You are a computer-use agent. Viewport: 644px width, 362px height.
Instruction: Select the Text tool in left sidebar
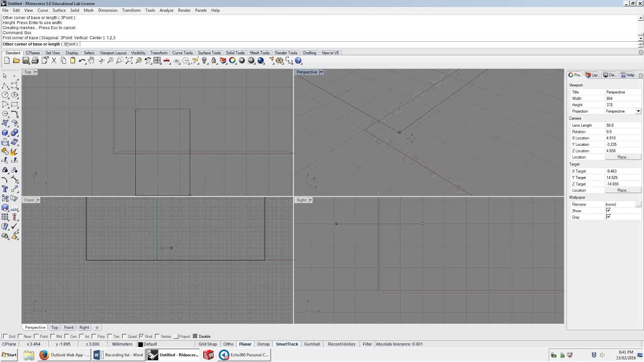pos(5,189)
